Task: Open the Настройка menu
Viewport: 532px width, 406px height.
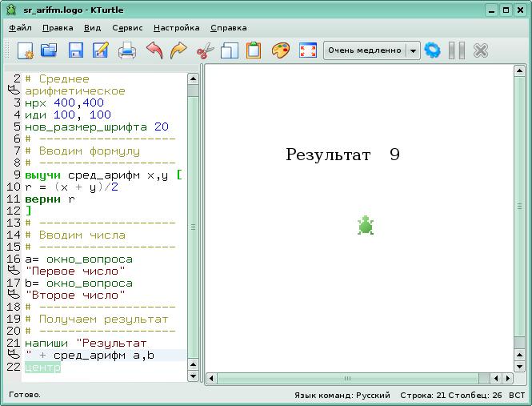Action: tap(176, 27)
